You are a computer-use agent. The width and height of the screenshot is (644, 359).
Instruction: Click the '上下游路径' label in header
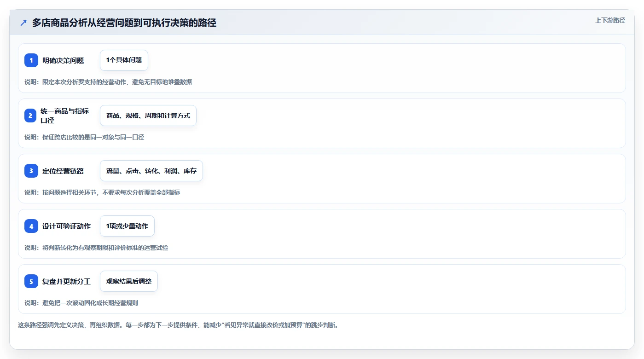[x=610, y=20]
